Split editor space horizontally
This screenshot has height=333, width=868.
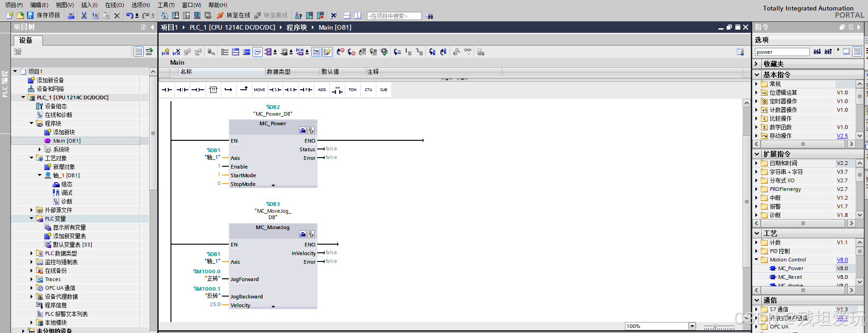click(346, 15)
